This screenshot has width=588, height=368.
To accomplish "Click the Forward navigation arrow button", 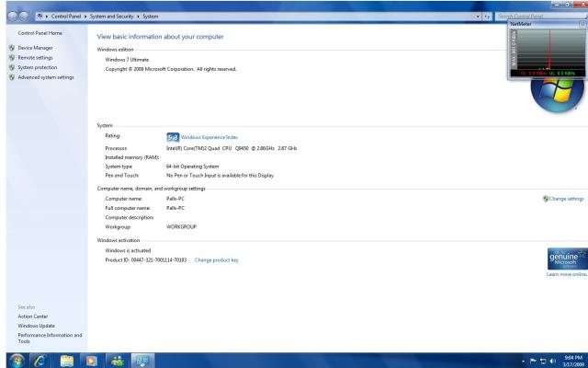I will [24, 17].
